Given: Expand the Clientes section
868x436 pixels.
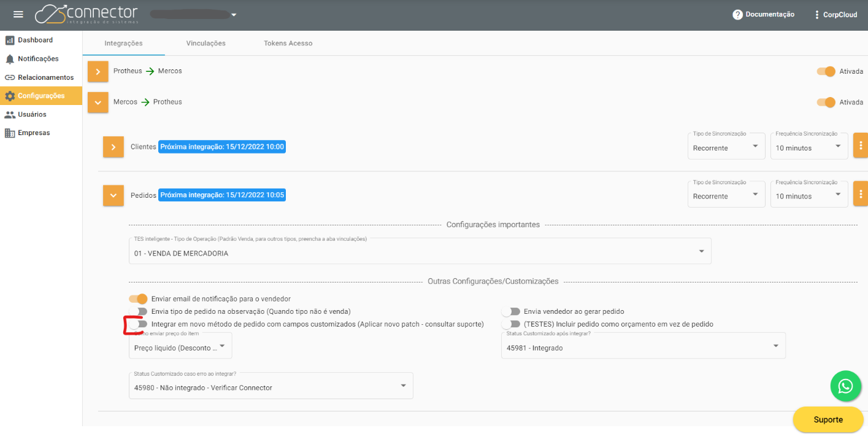Looking at the screenshot, I should click(113, 147).
